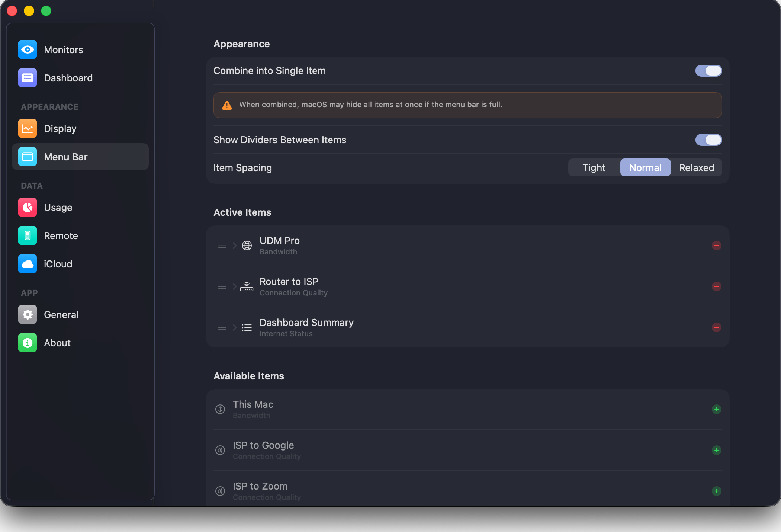Expand the Router to ISP chevron
This screenshot has width=781, height=532.
(235, 286)
